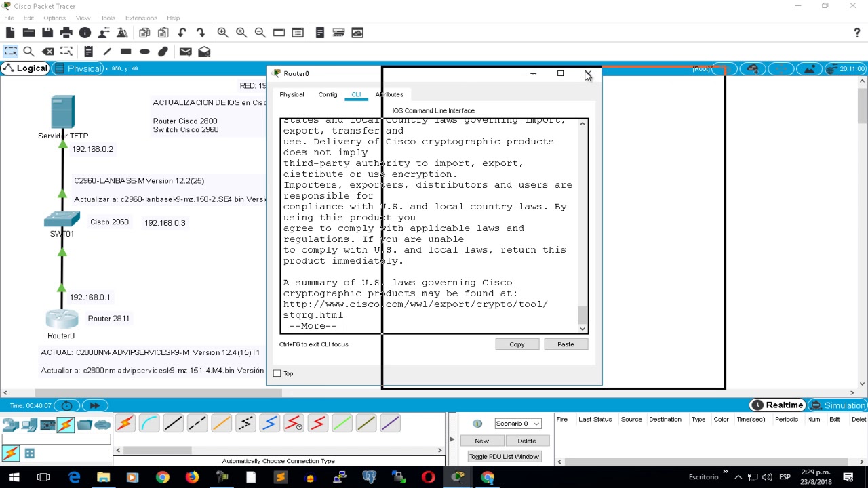Show hidden system tray icons
The image size is (868, 488).
pos(738,477)
